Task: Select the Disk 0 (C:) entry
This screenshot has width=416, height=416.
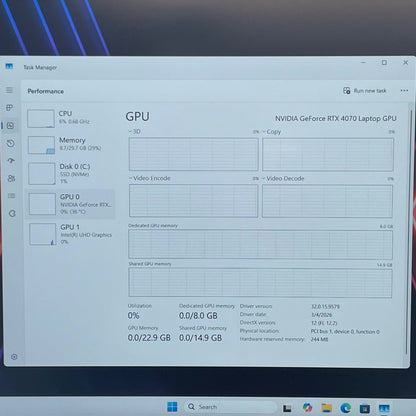Action: click(x=71, y=173)
